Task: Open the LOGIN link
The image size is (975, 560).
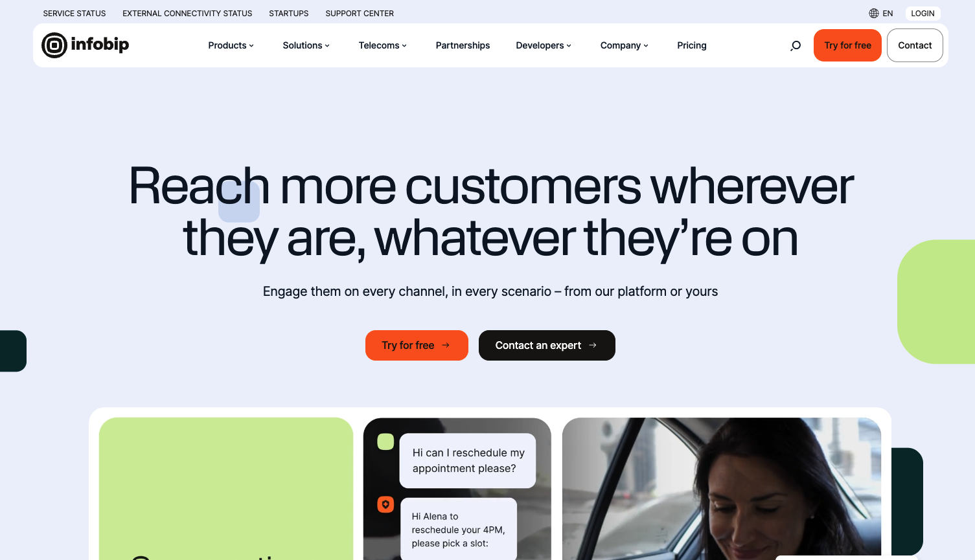Action: [x=923, y=13]
